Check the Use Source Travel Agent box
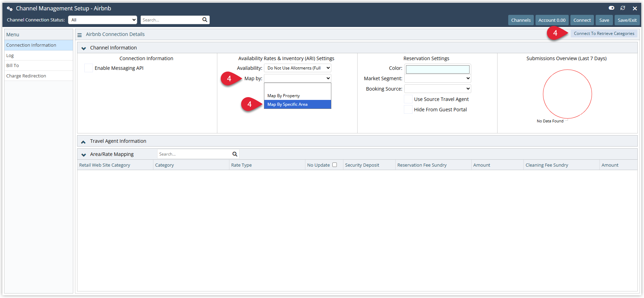644x298 pixels. pyautogui.click(x=408, y=99)
